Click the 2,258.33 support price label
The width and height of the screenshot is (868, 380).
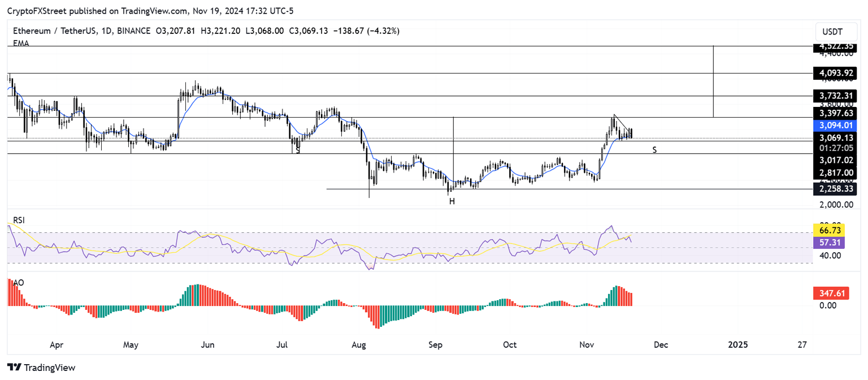coord(836,189)
